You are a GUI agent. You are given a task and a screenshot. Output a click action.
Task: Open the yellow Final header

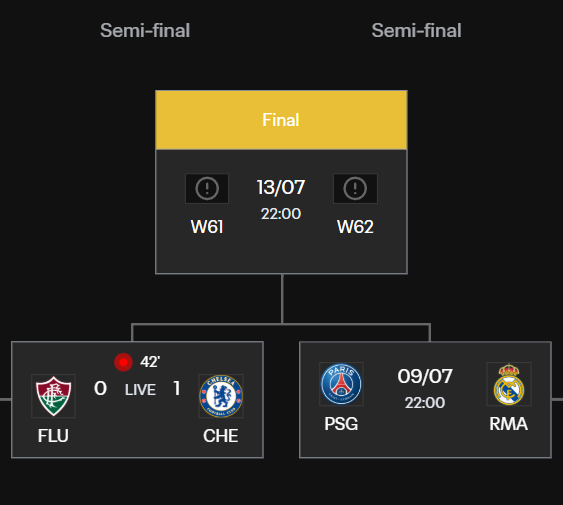(x=281, y=120)
